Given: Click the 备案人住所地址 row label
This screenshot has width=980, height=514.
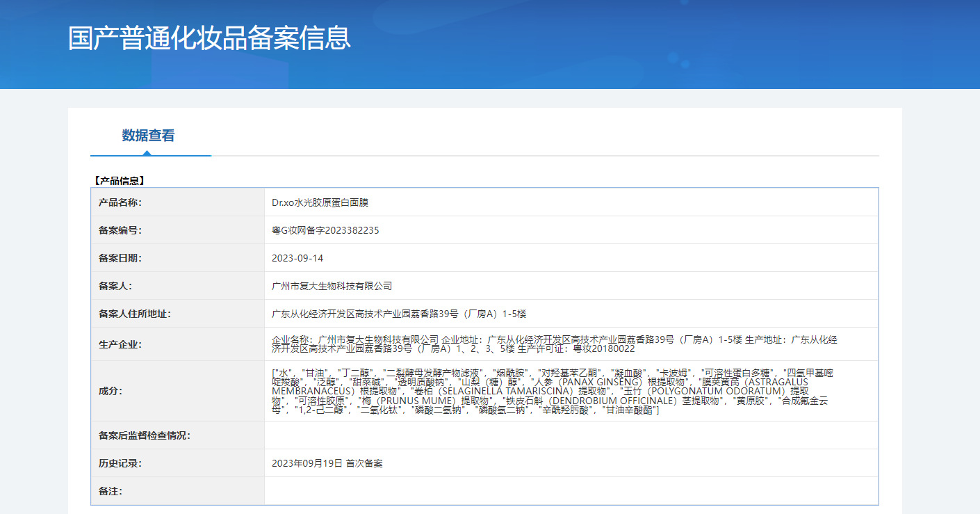Looking at the screenshot, I should point(135,314).
